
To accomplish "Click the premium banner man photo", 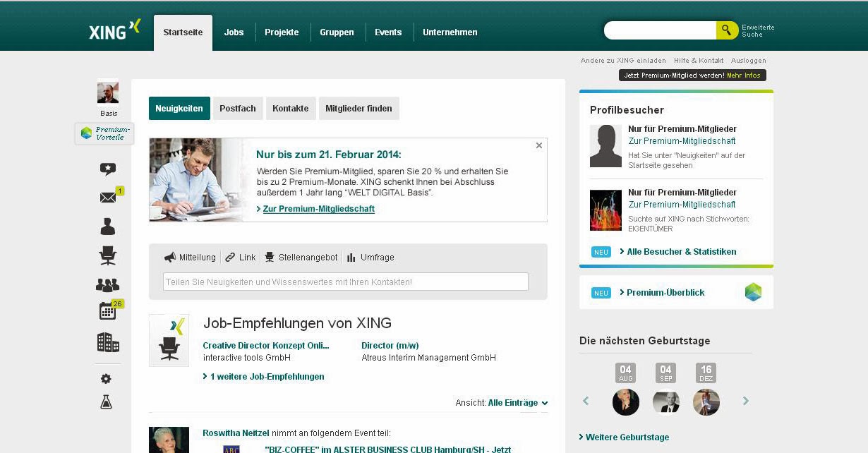I will (x=197, y=180).
